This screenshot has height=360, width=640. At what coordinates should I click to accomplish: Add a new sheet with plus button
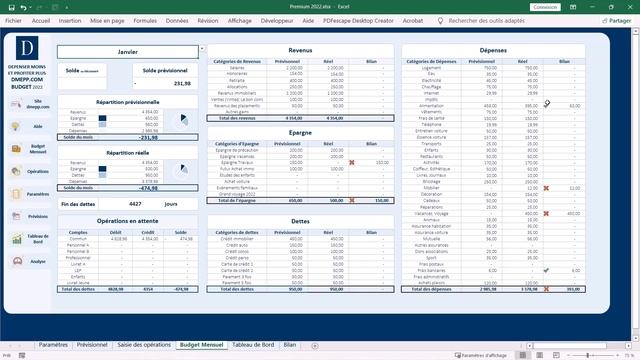click(x=315, y=346)
